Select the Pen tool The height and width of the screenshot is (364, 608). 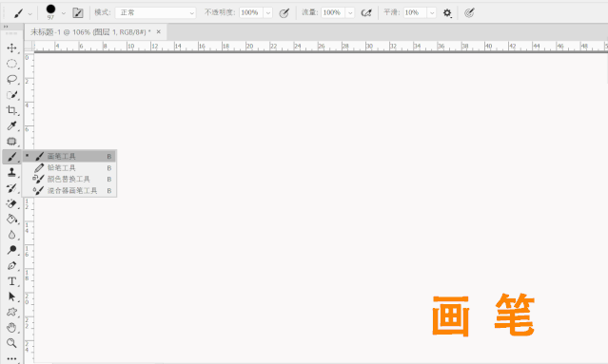point(11,266)
